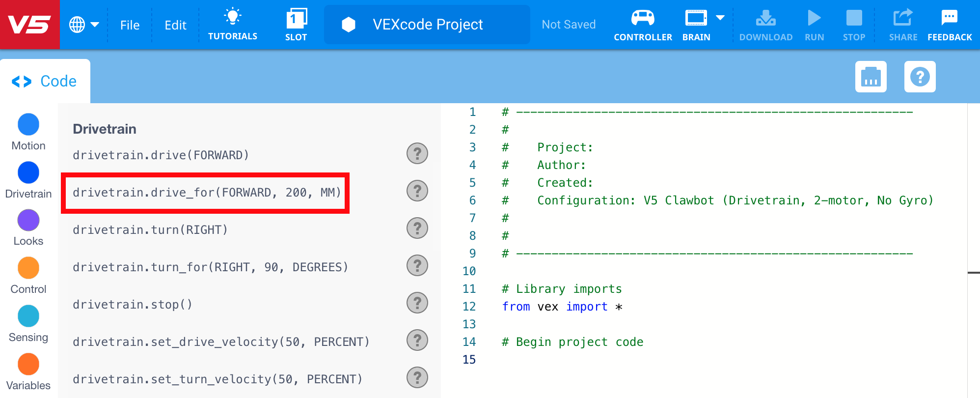Screen dimensions: 980x398
Task: Open the devices configuration panel icon
Action: click(871, 77)
